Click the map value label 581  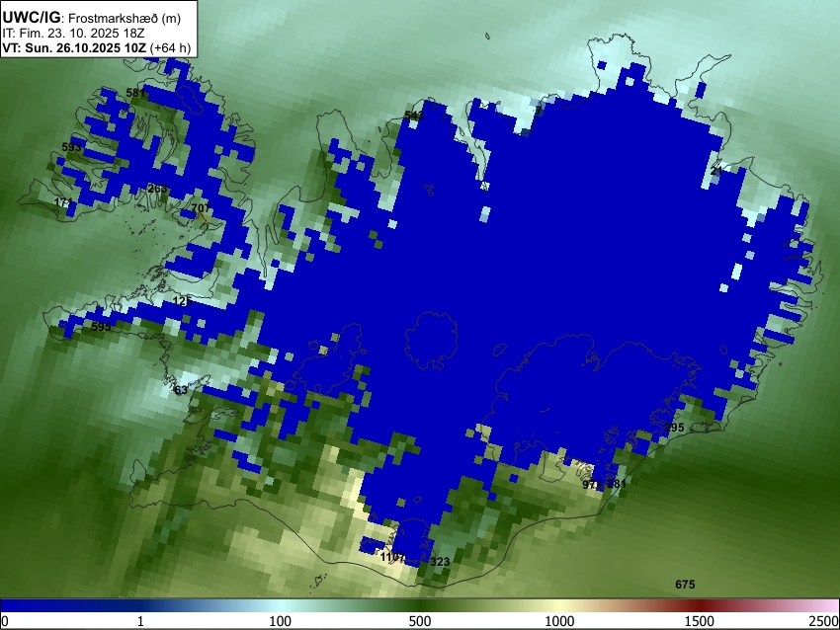[135, 93]
